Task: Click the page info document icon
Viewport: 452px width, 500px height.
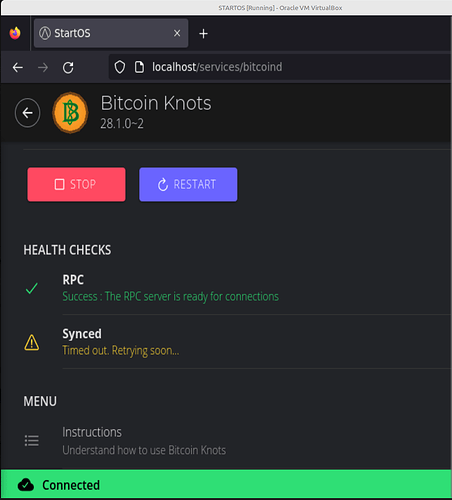Action: (139, 67)
